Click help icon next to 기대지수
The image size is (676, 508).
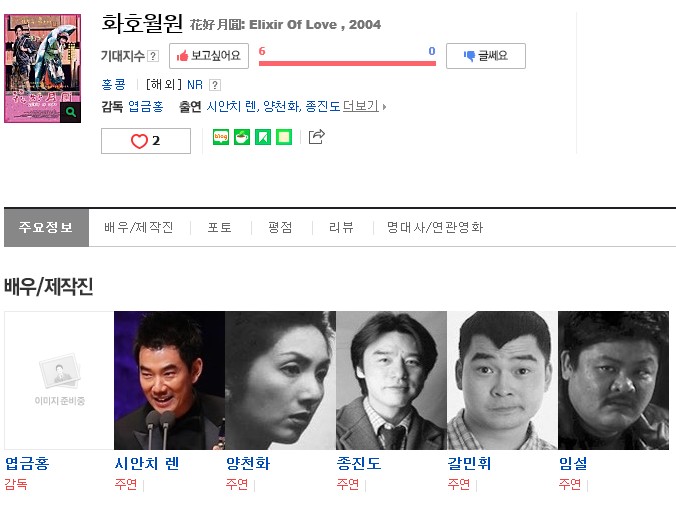point(153,56)
